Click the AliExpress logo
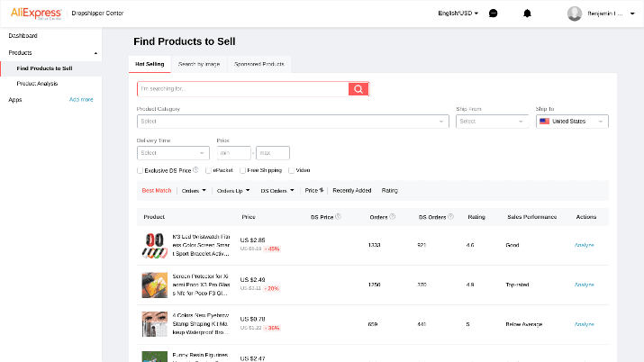 point(36,14)
